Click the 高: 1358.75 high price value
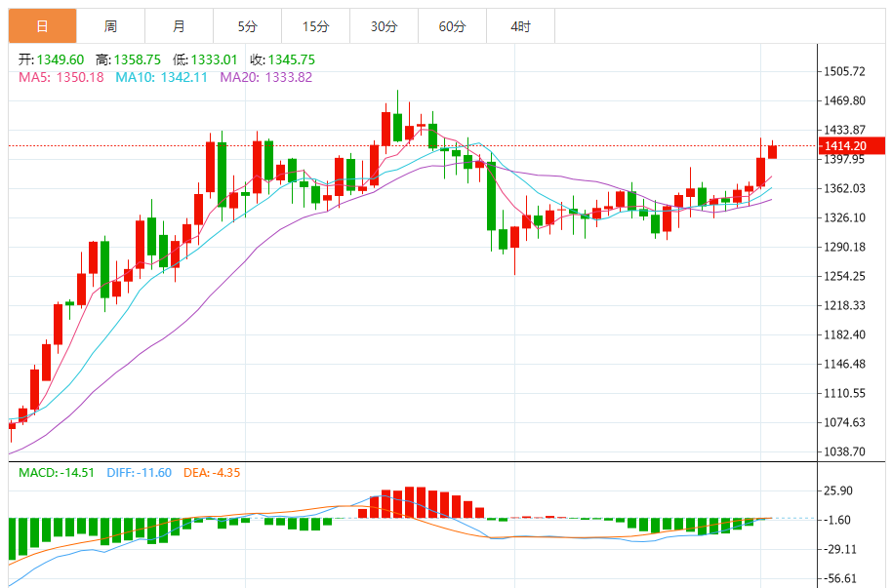 coord(129,59)
